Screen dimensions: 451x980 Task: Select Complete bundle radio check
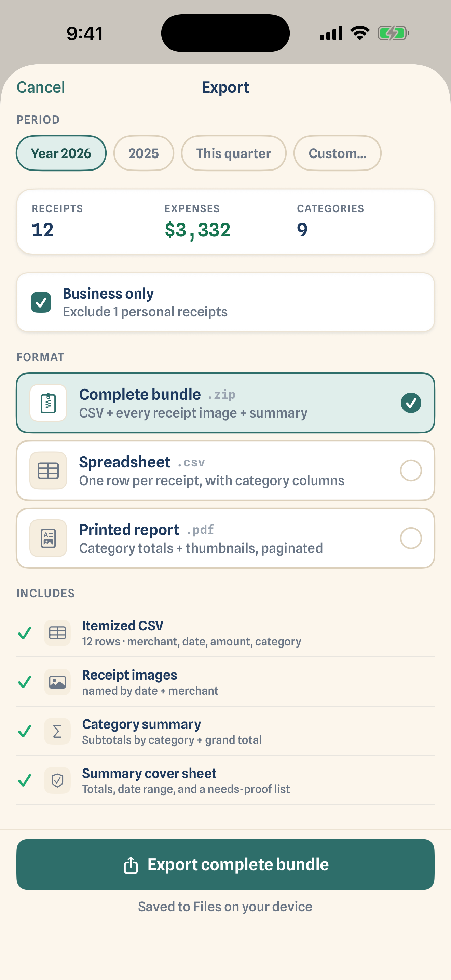click(x=411, y=403)
